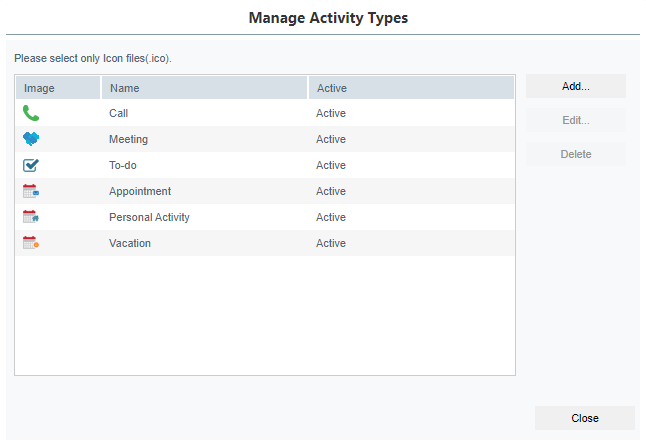Select the To-do activity name
The image size is (646, 446).
(x=122, y=165)
